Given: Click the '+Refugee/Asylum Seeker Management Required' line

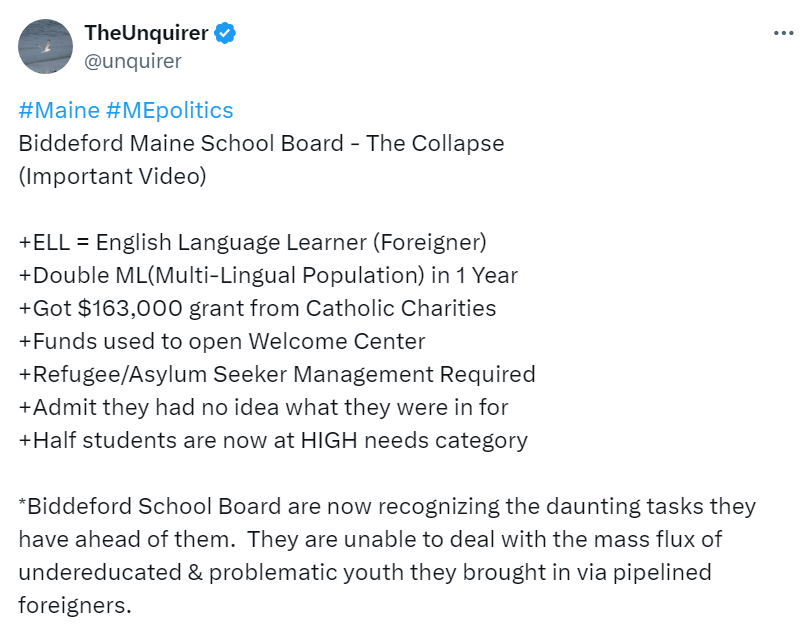Looking at the screenshot, I should 277,374.
